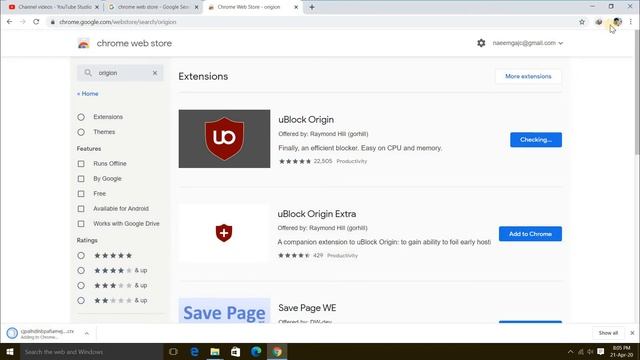Click Show all downloads

point(608,333)
